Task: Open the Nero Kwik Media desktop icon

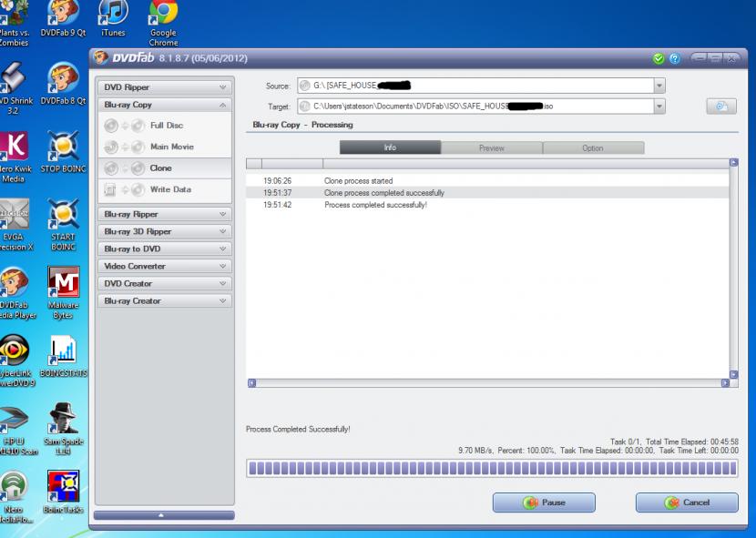Action: [14, 157]
